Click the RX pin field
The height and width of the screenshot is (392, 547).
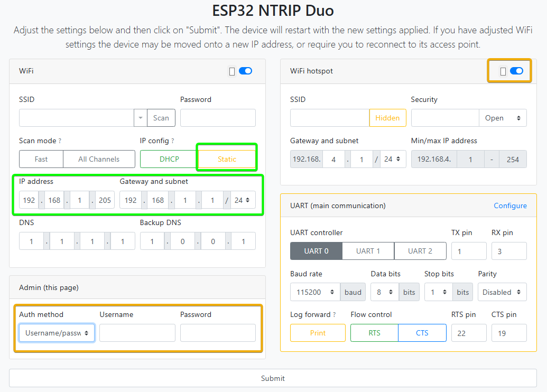tap(509, 251)
